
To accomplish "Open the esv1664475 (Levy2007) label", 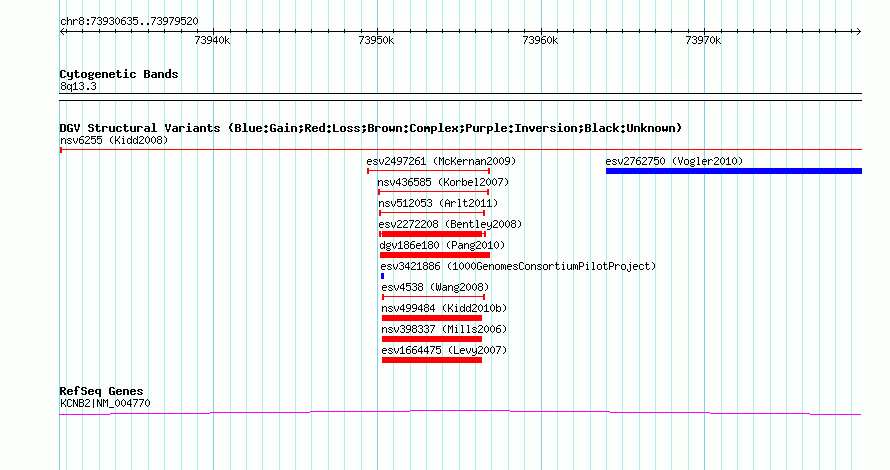I will 444,350.
